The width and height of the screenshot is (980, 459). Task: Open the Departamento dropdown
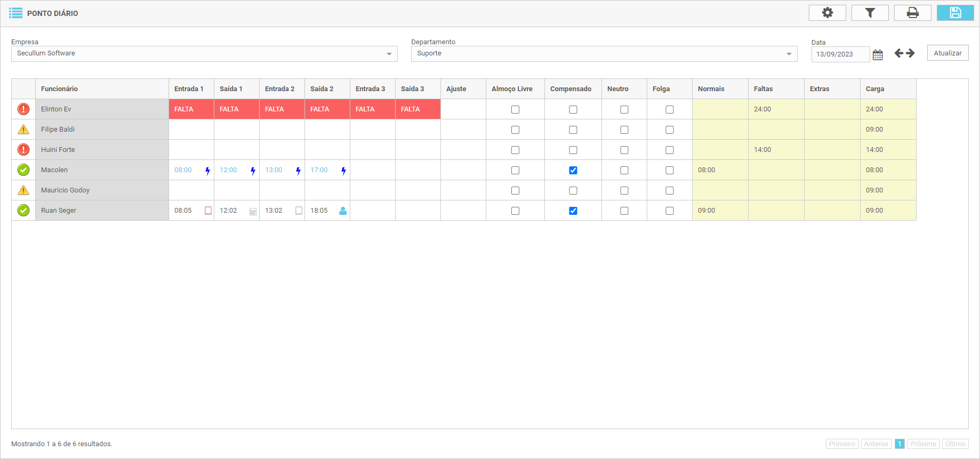pos(789,54)
